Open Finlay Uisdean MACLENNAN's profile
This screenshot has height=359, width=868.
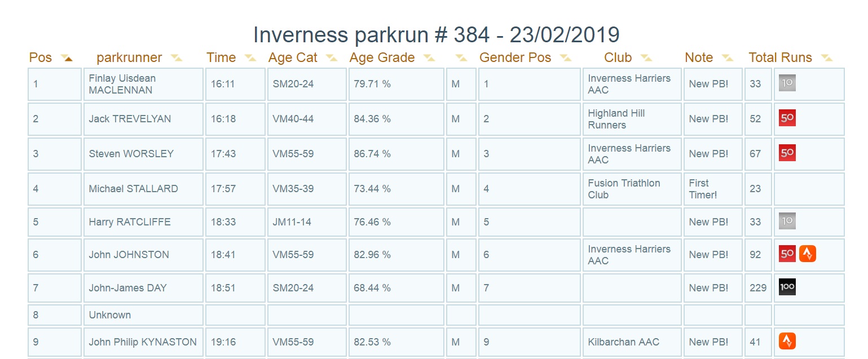[122, 84]
